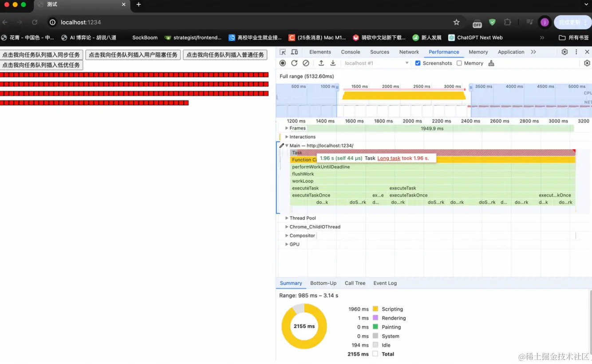The height and width of the screenshot is (364, 592).
Task: Show more bookmarks via the chevron
Action: coord(542,38)
